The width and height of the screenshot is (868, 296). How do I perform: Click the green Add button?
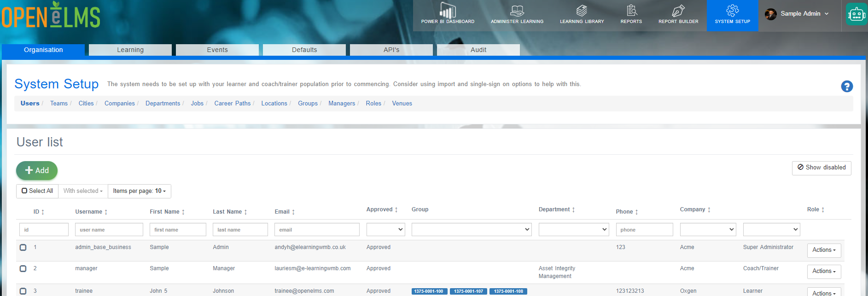click(37, 171)
